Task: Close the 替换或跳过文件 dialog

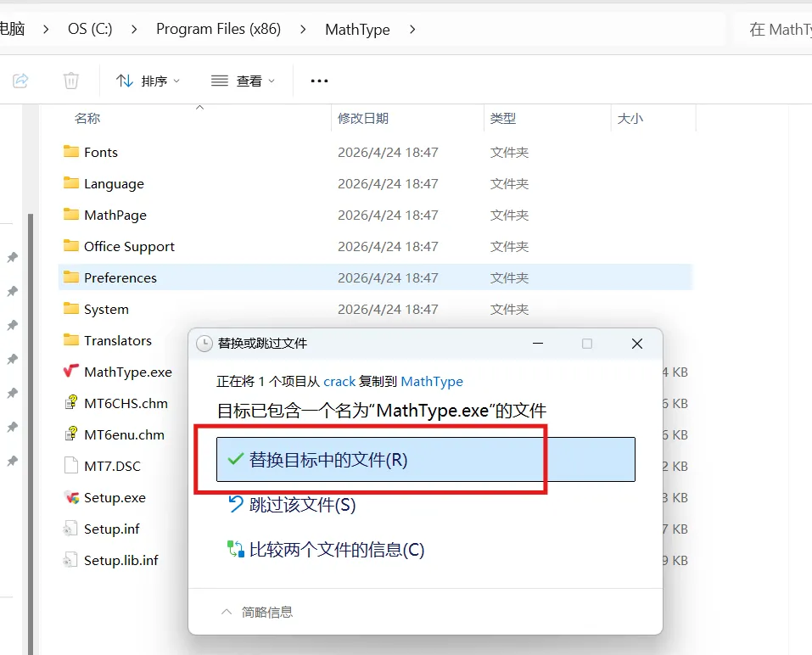Action: pyautogui.click(x=637, y=344)
